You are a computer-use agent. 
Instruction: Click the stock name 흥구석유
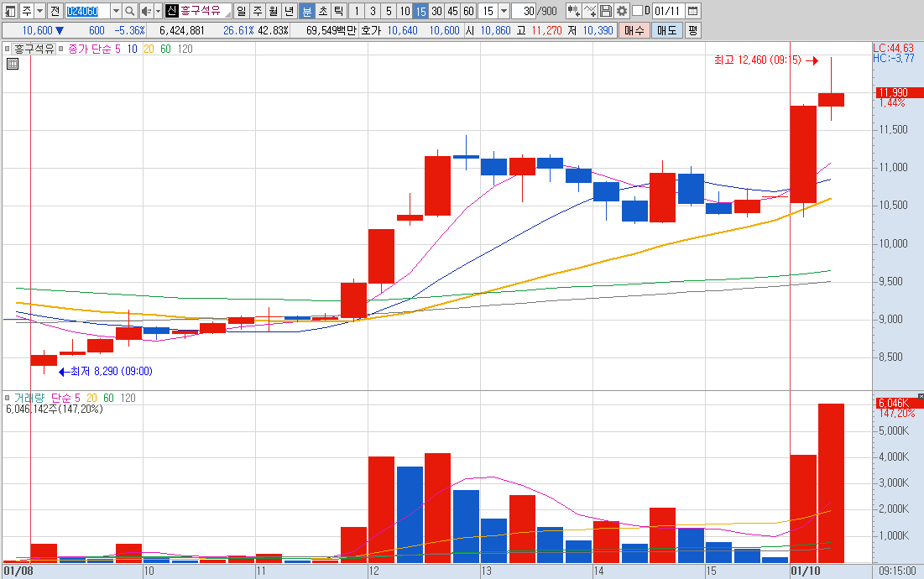pos(201,11)
